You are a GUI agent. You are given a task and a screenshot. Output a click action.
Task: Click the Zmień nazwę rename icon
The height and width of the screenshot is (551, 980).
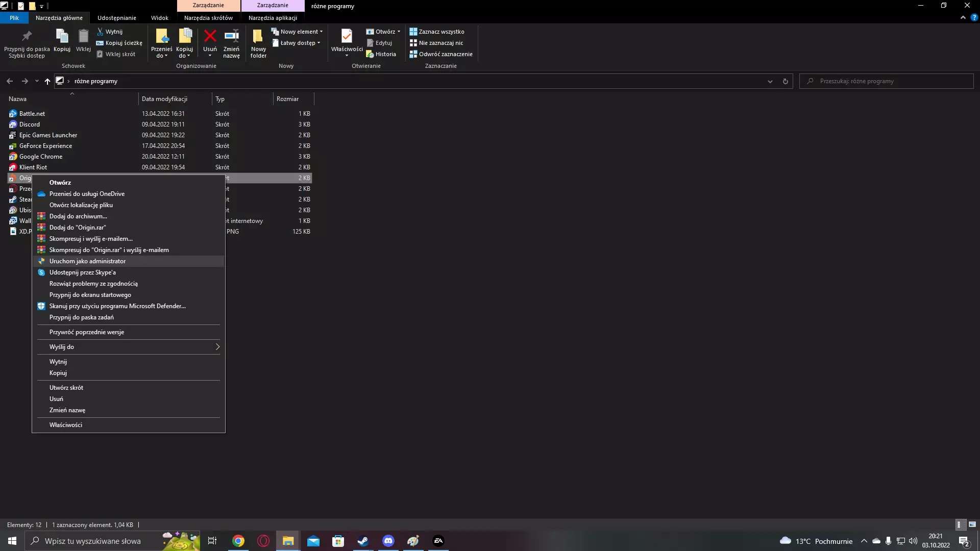231,37
